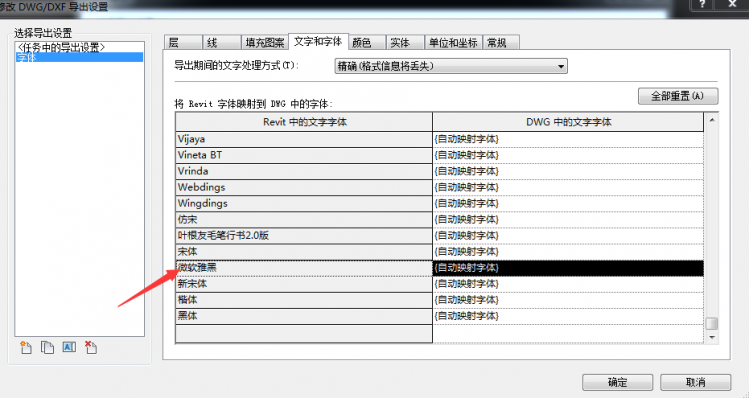This screenshot has width=749, height=398.
Task: Open DWG font mapping for 宋体
Action: 568,251
